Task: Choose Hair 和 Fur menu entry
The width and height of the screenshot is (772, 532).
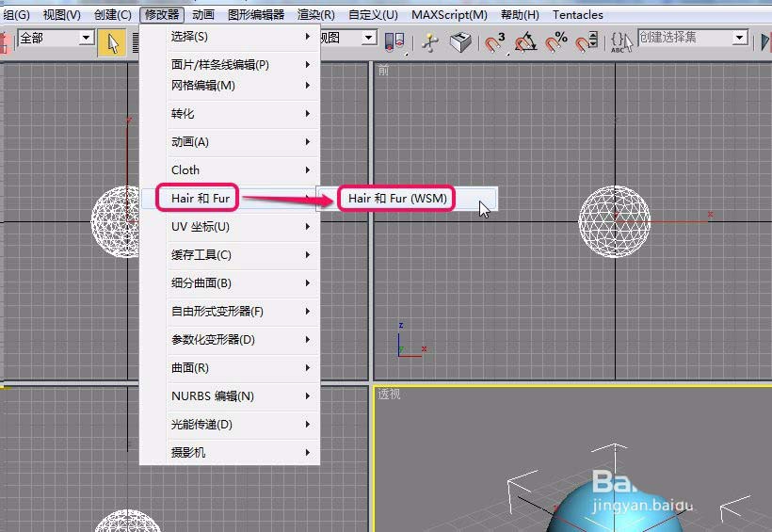Action: click(230, 198)
